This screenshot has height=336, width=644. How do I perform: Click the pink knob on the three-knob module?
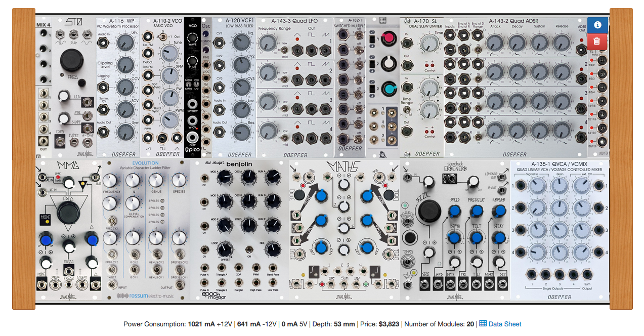[388, 38]
